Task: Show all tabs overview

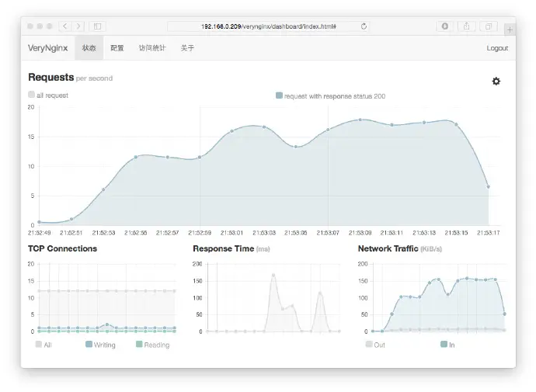Action: 489,26
